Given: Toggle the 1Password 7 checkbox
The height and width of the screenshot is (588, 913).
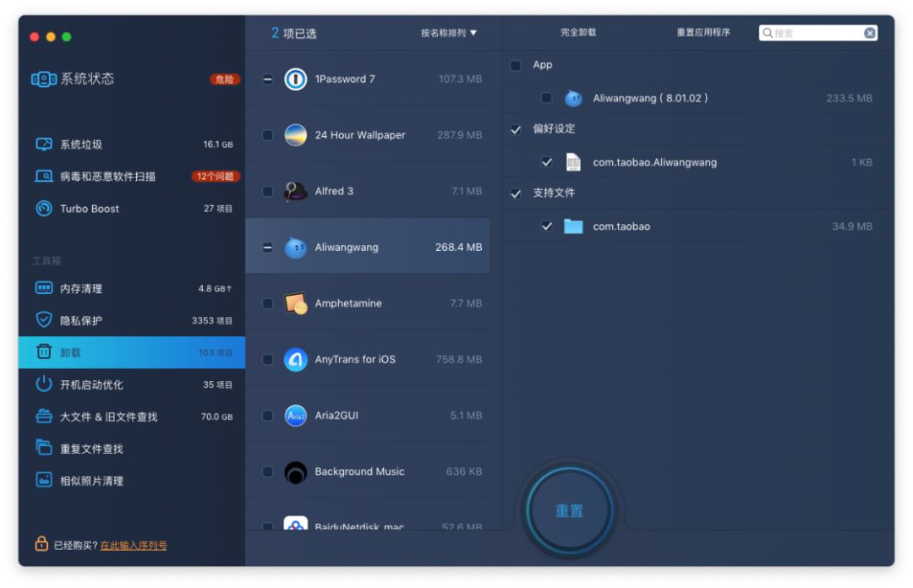Looking at the screenshot, I should [x=267, y=79].
